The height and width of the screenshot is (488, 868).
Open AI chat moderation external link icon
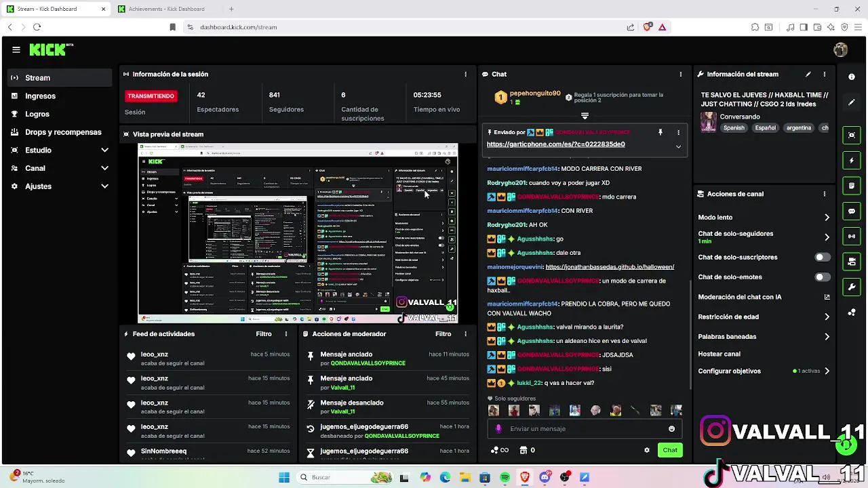tap(827, 297)
